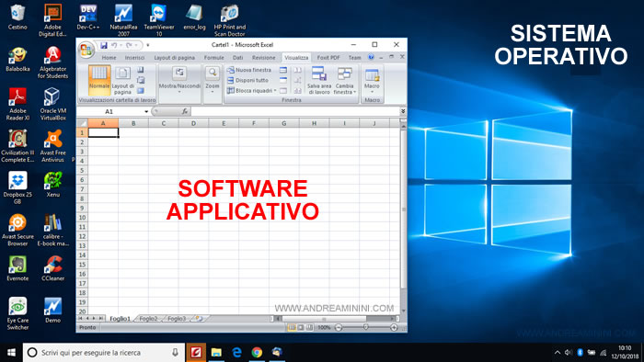This screenshot has width=644, height=362.
Task: Click the Nuova finestra icon
Action: tap(231, 70)
